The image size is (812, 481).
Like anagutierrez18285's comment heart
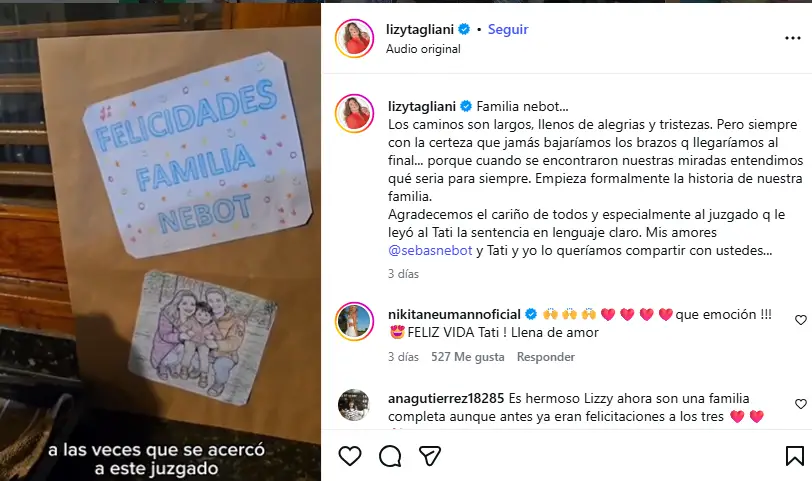click(801, 404)
